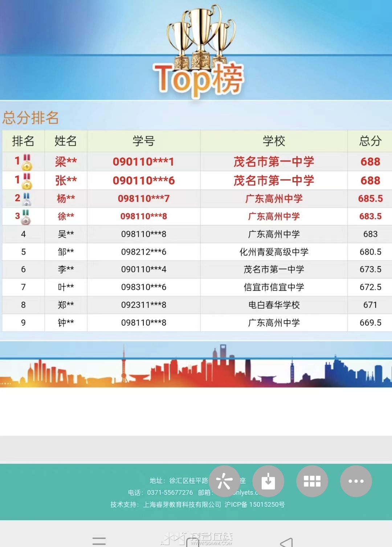The height and width of the screenshot is (547, 392).
Task: Click the 学校 column header
Action: tap(274, 141)
